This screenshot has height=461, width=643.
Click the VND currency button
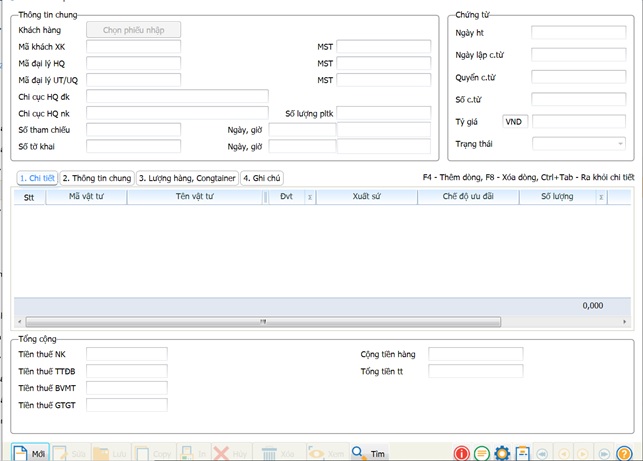(514, 121)
